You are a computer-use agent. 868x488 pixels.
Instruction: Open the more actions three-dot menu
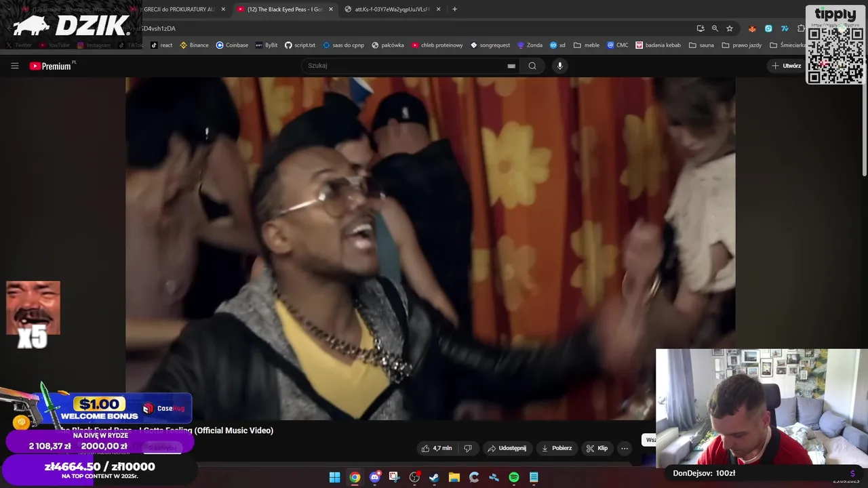(x=625, y=448)
